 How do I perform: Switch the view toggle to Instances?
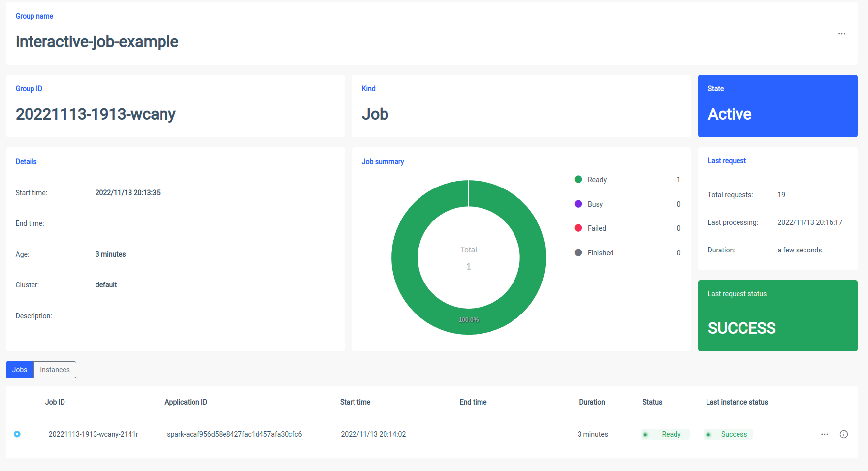pyautogui.click(x=54, y=370)
